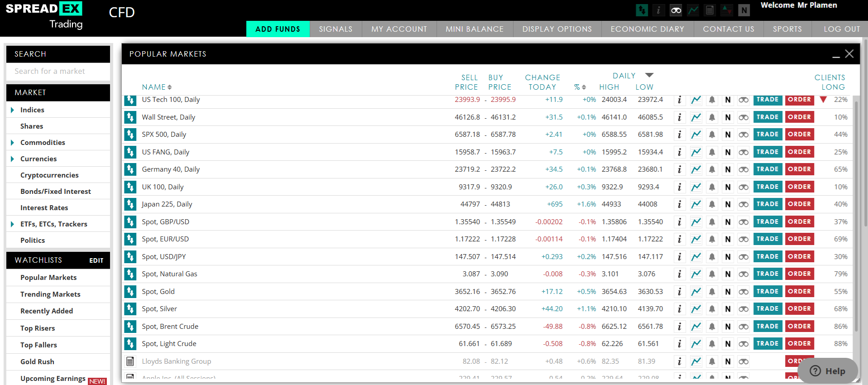Click the Add Funds button

(278, 29)
